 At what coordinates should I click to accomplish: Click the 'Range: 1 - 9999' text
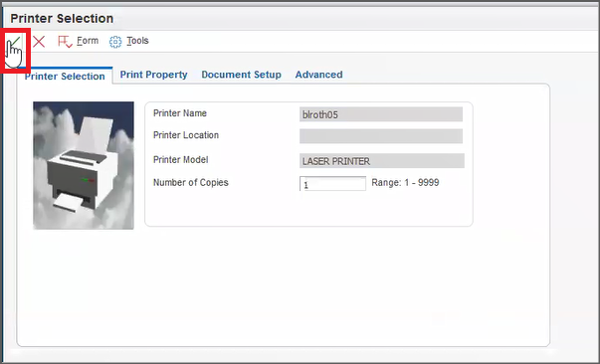[405, 183]
